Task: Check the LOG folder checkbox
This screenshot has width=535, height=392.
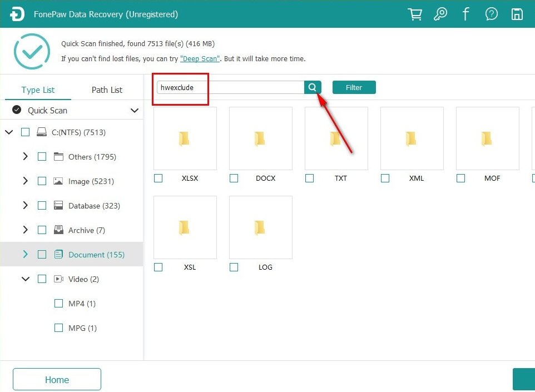Action: tap(234, 267)
